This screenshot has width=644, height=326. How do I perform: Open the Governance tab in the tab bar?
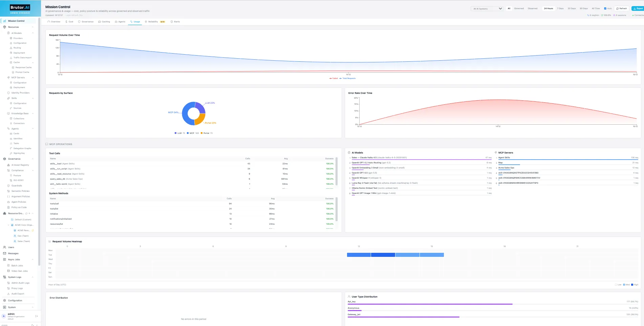tap(86, 22)
